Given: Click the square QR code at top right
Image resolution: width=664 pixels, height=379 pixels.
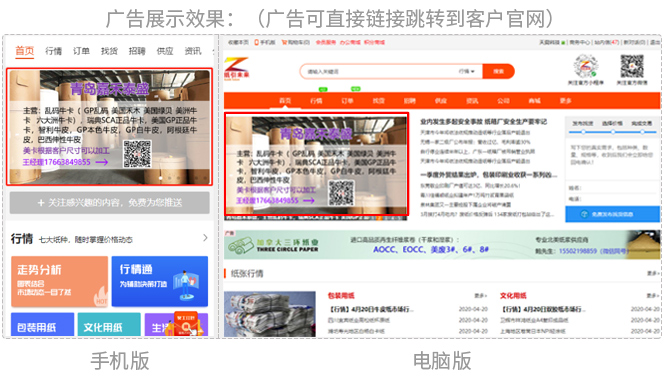Looking at the screenshot, I should point(632,66).
